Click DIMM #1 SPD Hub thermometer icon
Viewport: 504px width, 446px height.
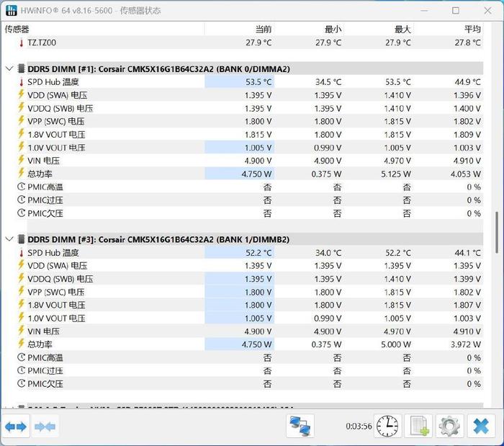[22, 82]
